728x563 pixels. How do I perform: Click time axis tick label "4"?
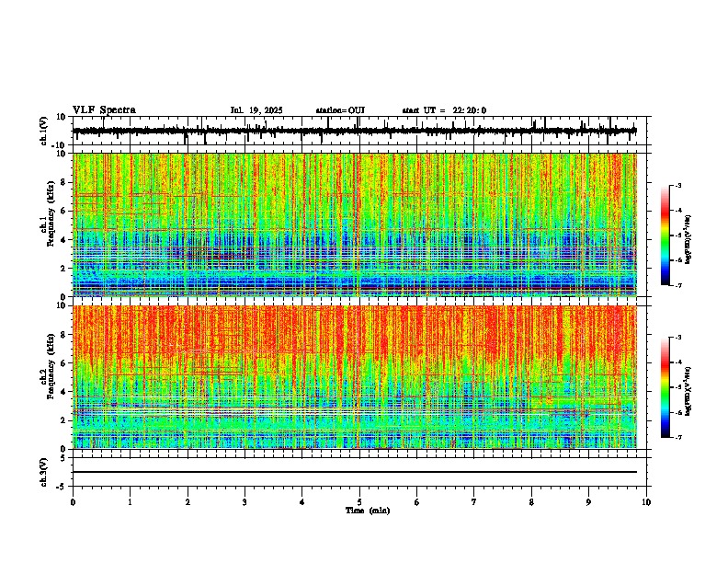[302, 502]
